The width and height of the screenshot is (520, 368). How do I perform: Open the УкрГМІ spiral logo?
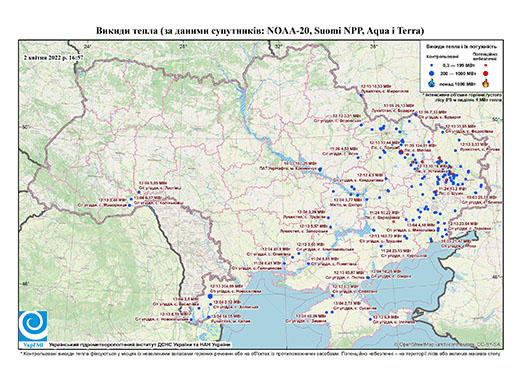(x=33, y=326)
